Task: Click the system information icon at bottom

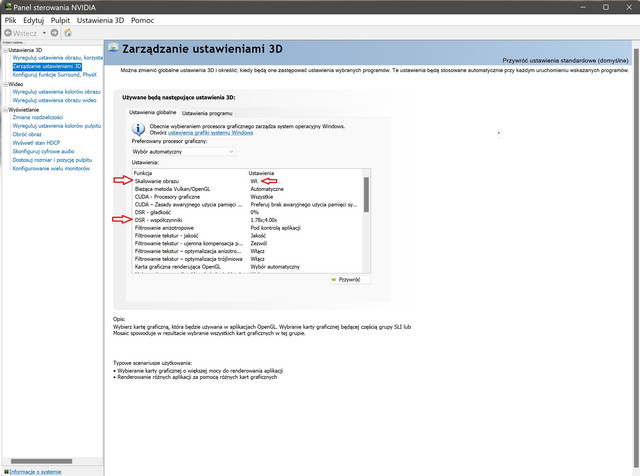Action: (x=6, y=472)
